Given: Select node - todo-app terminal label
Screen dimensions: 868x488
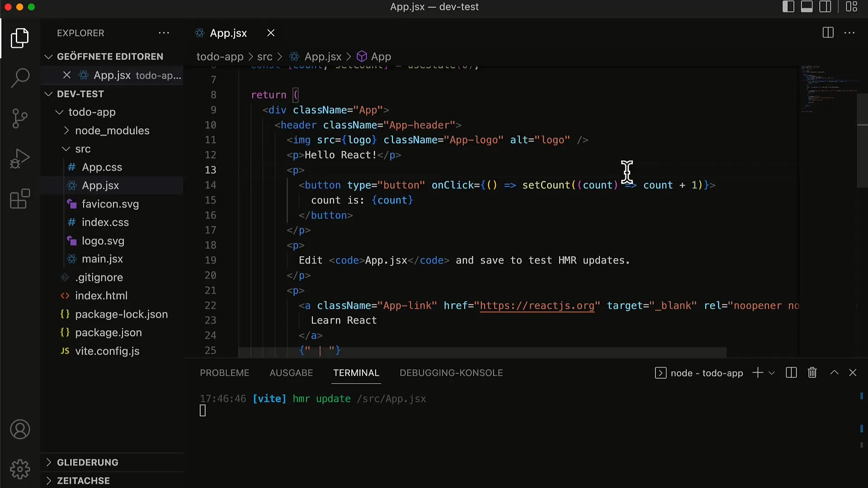Looking at the screenshot, I should (699, 373).
